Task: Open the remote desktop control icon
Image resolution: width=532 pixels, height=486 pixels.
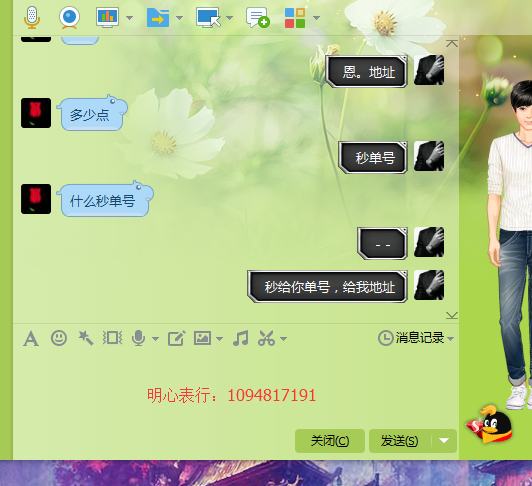Action: 208,17
